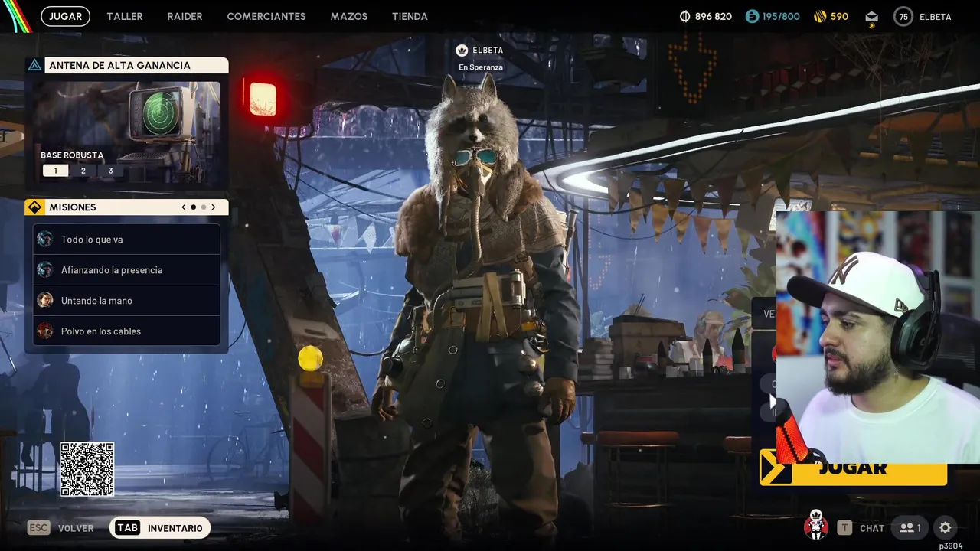Select stage 3 of Base Robusta
This screenshot has width=980, height=551.
pyautogui.click(x=110, y=171)
